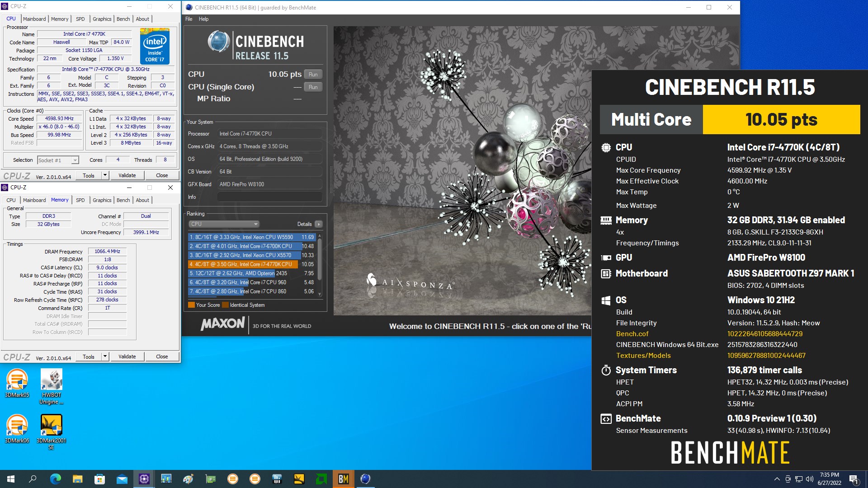Image resolution: width=868 pixels, height=488 pixels.
Task: Open the HWBOT Unigine desktop shortcut
Action: (51, 386)
